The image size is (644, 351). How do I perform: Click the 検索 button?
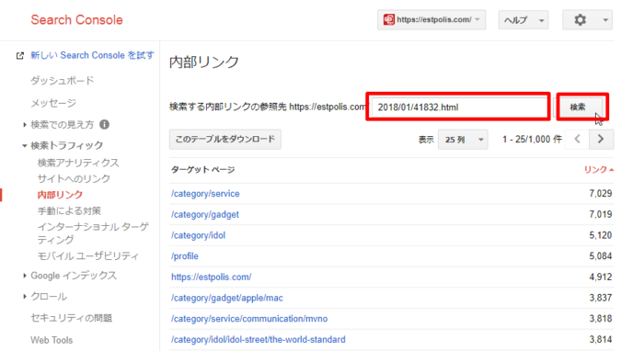pyautogui.click(x=578, y=107)
